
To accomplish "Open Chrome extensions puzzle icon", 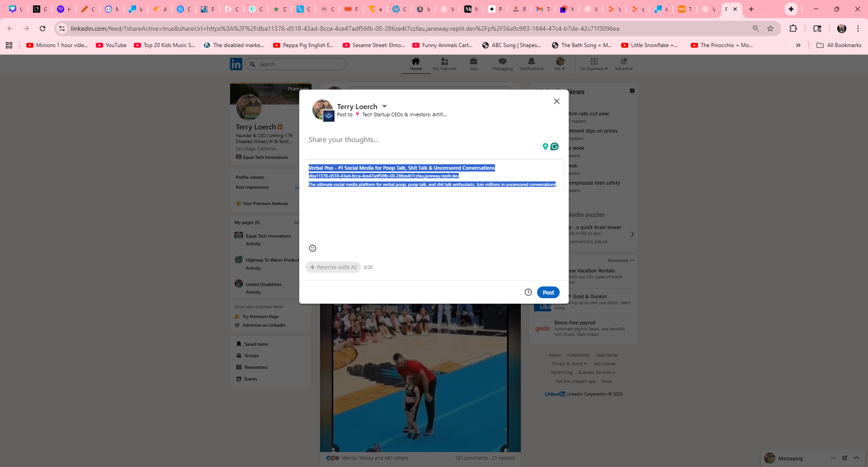I will coord(793,29).
